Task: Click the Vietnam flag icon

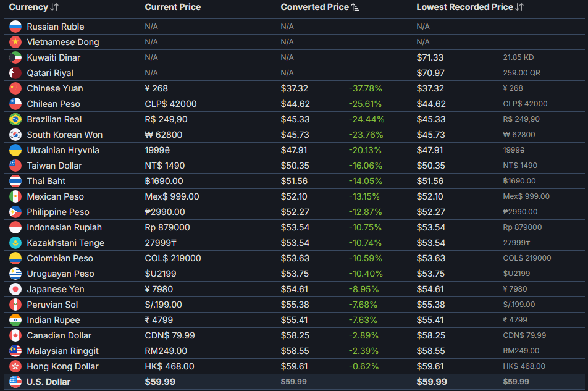Action: [15, 42]
